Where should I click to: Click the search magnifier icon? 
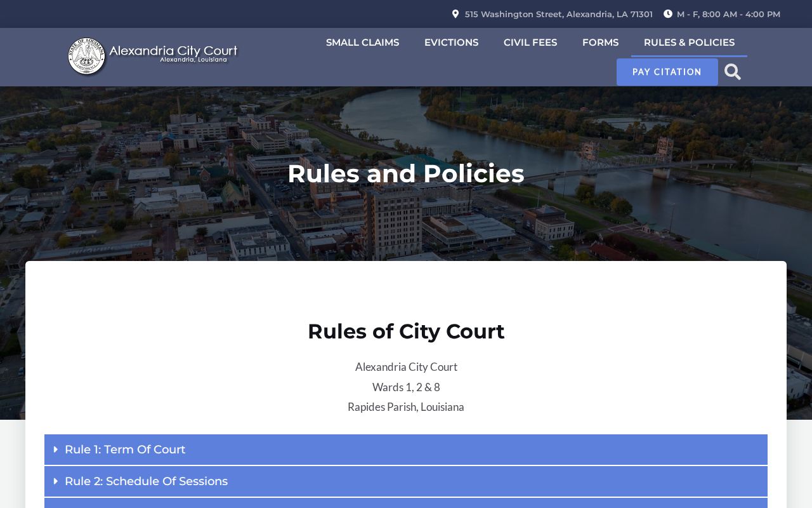click(x=733, y=72)
